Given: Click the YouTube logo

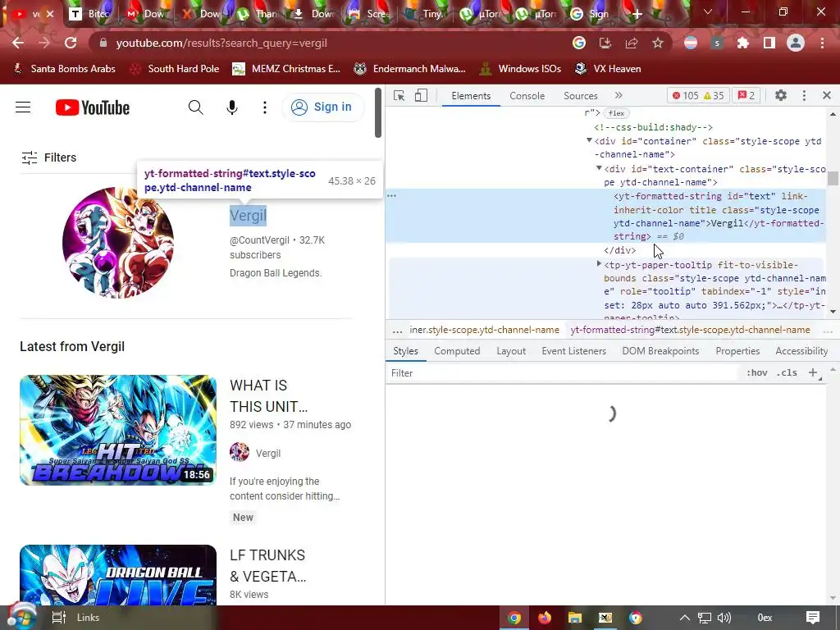Looking at the screenshot, I should point(92,107).
